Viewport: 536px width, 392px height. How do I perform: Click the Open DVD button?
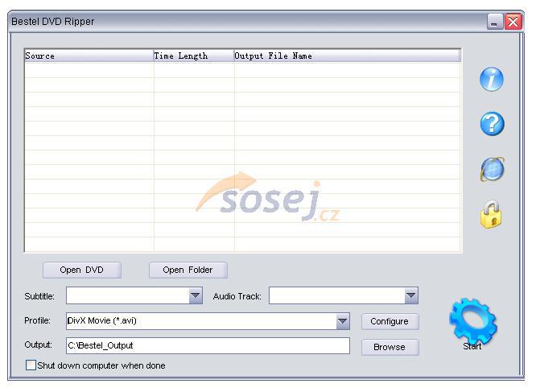click(x=82, y=270)
